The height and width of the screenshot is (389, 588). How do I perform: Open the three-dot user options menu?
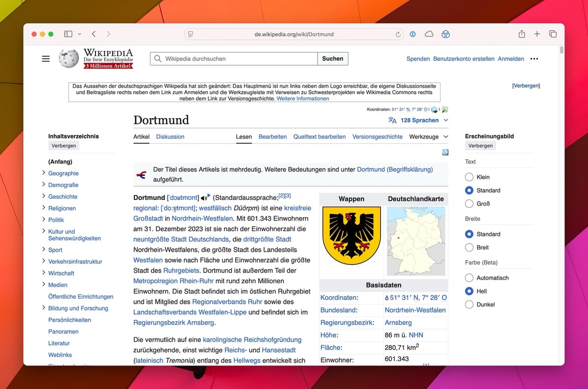coord(534,59)
